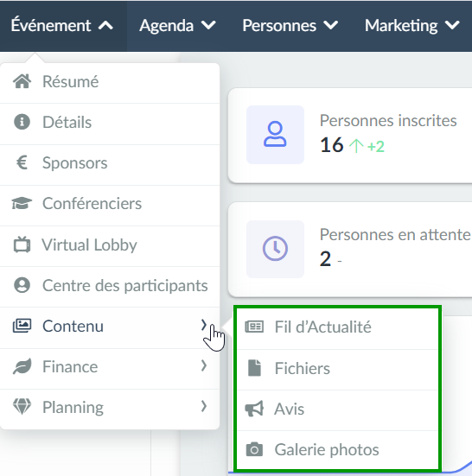Select the Contenu menu entry
This screenshot has height=476, width=472.
pos(110,327)
